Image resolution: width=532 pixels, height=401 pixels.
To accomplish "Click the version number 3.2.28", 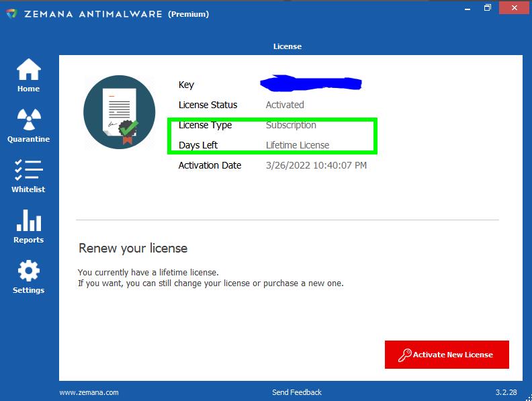I will pos(506,392).
